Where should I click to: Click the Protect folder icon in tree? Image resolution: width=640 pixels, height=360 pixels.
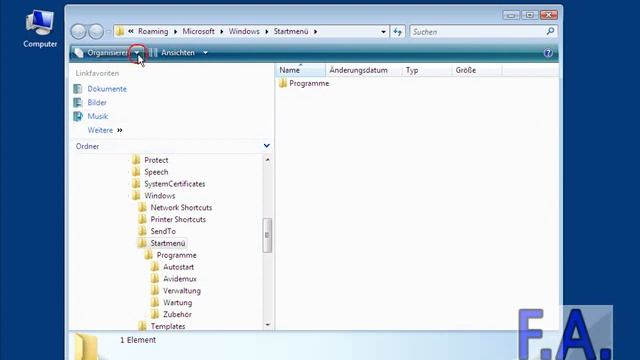coord(136,160)
